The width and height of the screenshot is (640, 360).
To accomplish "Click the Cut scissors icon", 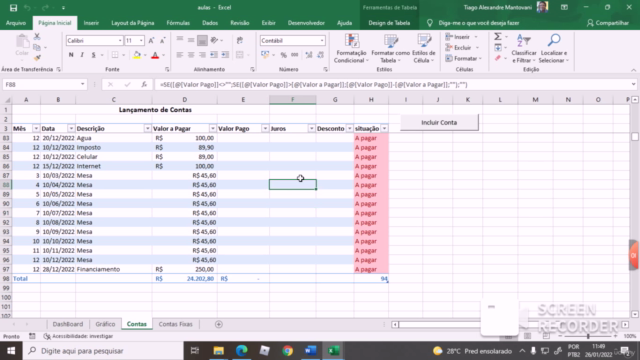I will click(37, 37).
